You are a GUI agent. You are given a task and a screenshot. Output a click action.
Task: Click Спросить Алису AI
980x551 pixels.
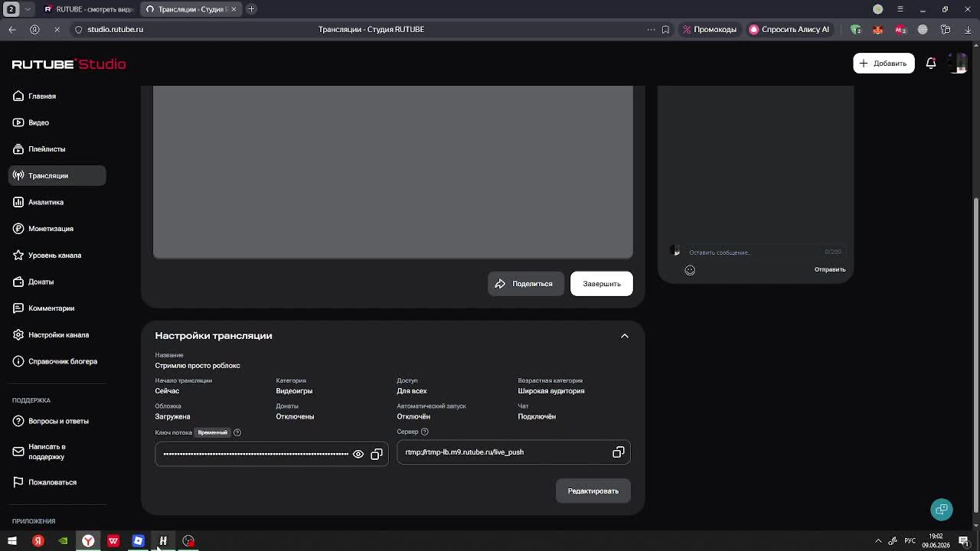pos(789,29)
